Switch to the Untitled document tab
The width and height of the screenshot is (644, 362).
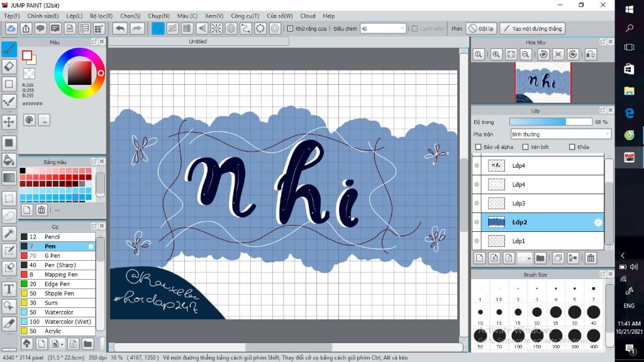(x=198, y=41)
